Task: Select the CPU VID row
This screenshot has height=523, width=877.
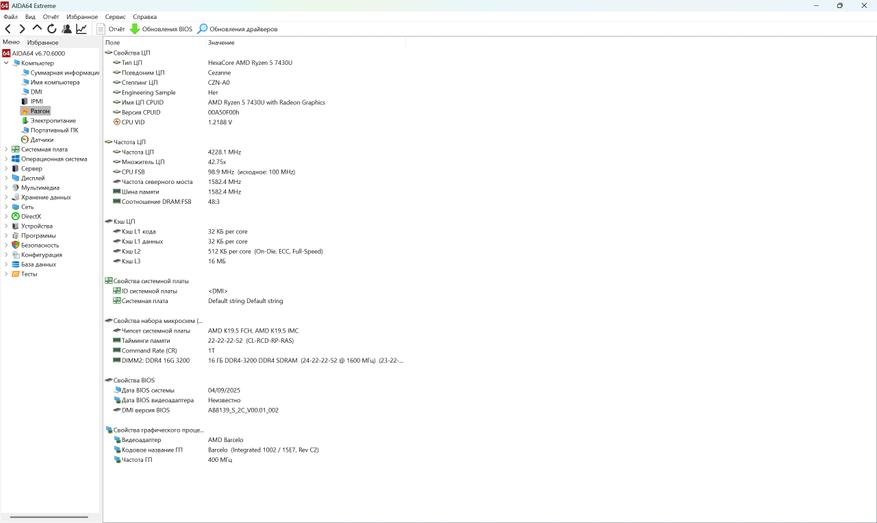Action: (x=254, y=122)
